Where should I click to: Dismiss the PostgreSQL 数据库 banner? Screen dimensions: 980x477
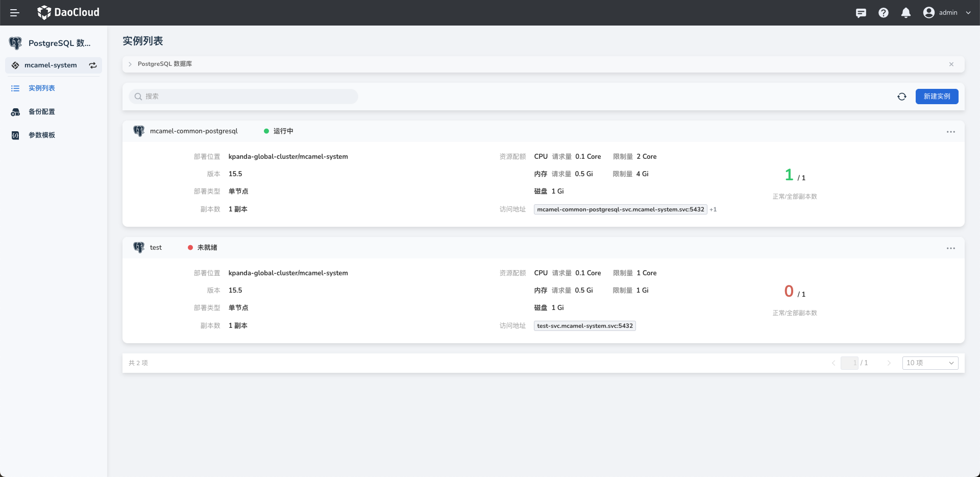pos(951,64)
